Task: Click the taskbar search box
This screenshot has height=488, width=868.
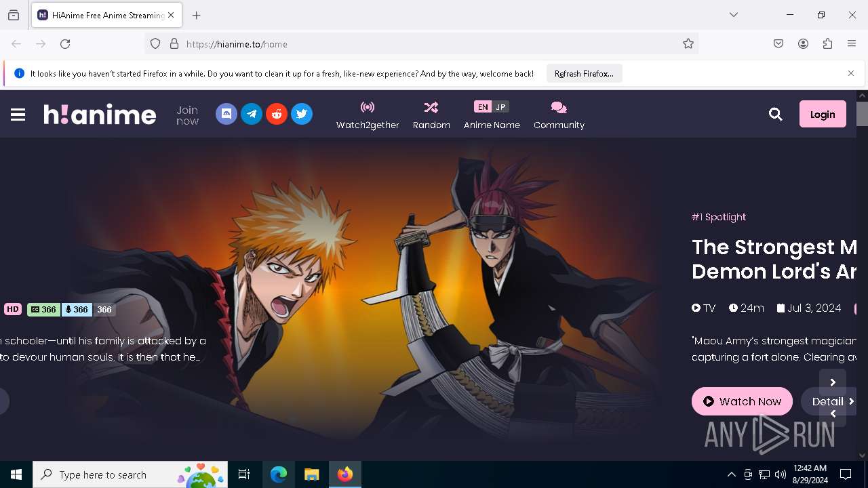Action: tap(130, 474)
